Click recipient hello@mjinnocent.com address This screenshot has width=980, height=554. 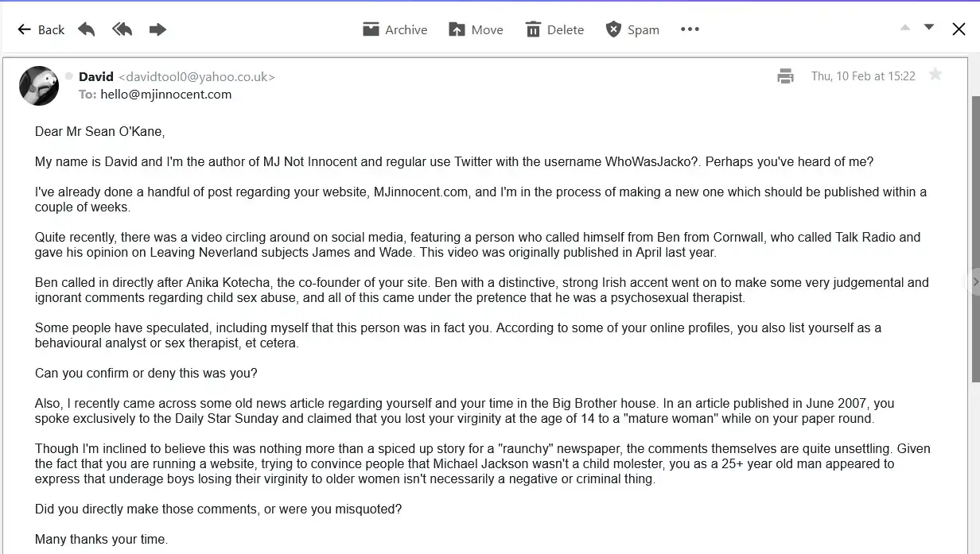(x=165, y=94)
